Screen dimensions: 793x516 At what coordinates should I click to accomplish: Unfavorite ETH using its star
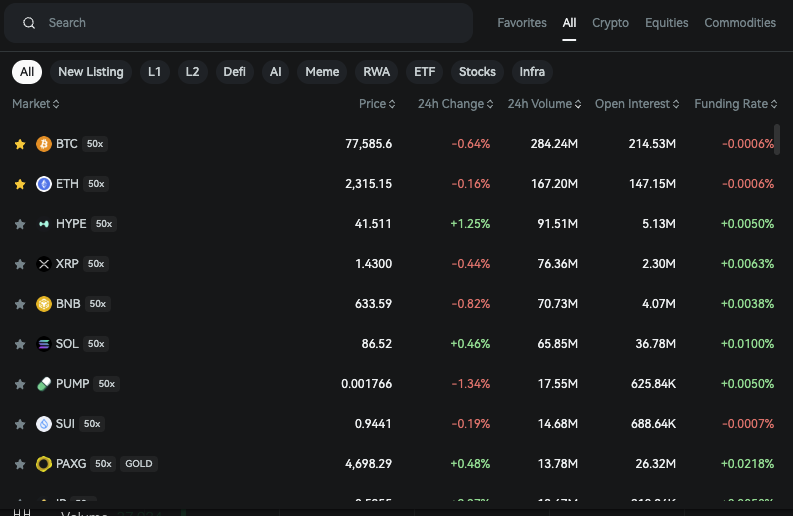coord(20,184)
